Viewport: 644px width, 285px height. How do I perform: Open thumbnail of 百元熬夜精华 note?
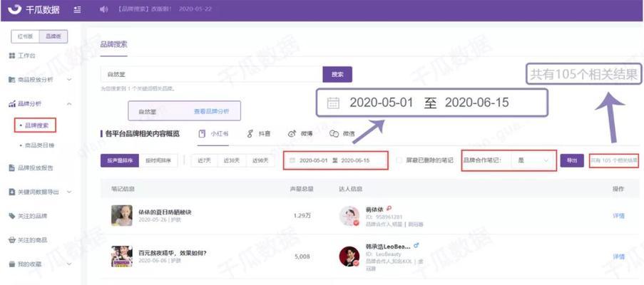(121, 256)
